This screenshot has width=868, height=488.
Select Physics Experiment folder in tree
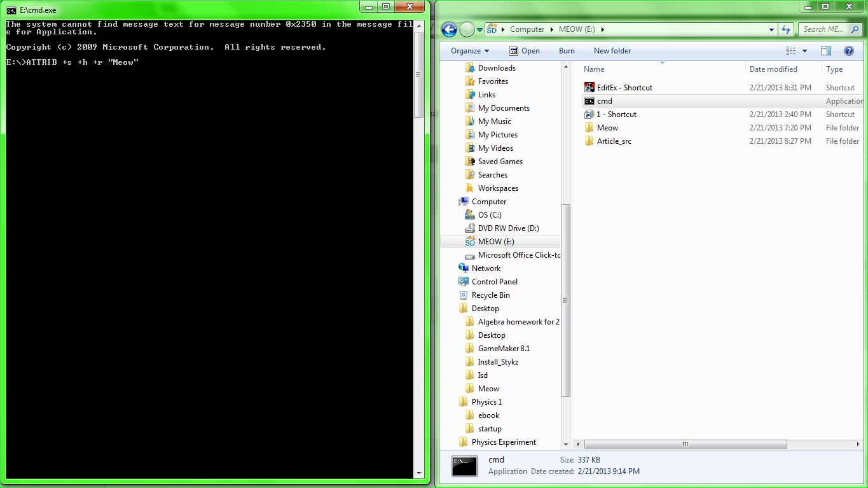pyautogui.click(x=504, y=442)
